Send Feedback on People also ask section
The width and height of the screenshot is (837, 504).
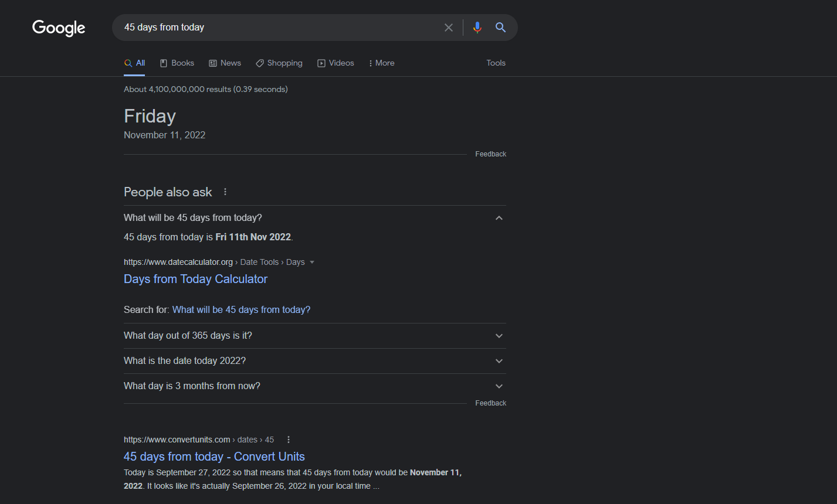(490, 403)
